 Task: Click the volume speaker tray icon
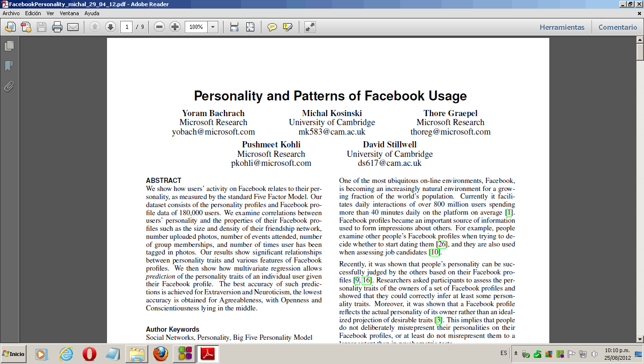point(594,354)
